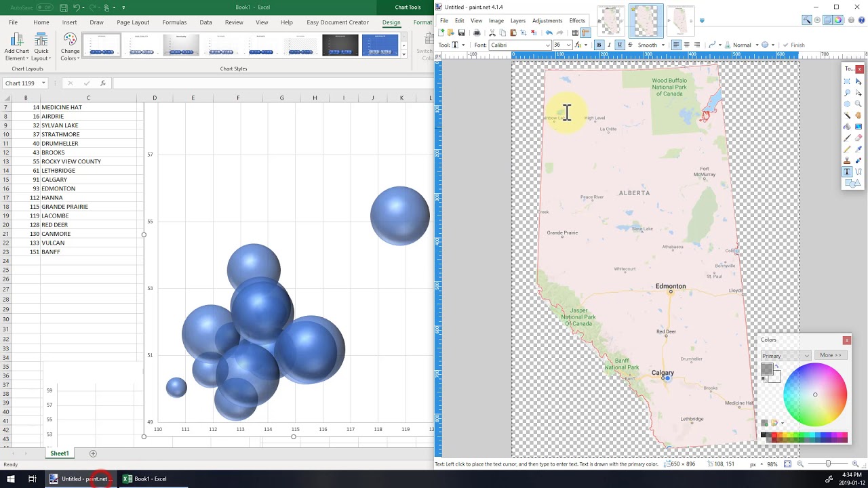The image size is (868, 488).
Task: Open Excel Name Box dropdown for Chart 1199
Action: point(43,83)
